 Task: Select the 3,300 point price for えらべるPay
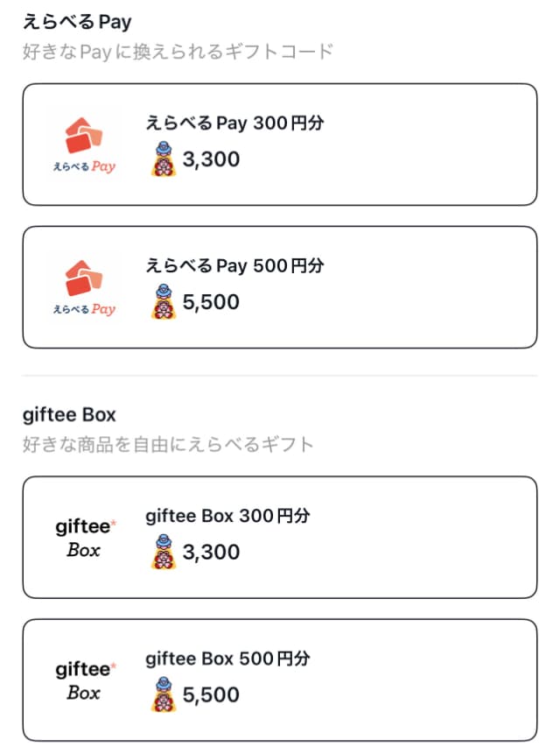coord(211,159)
